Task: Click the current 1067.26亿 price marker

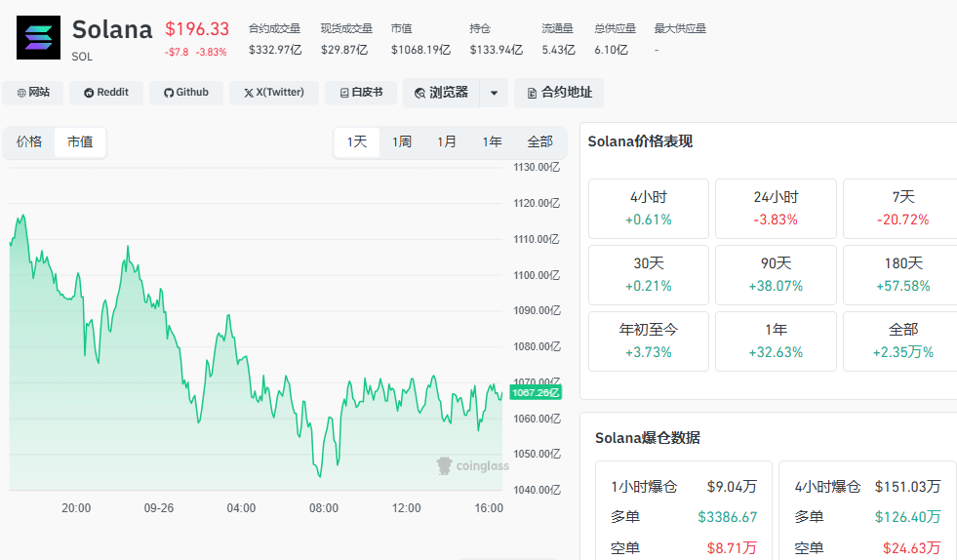Action: tap(536, 392)
